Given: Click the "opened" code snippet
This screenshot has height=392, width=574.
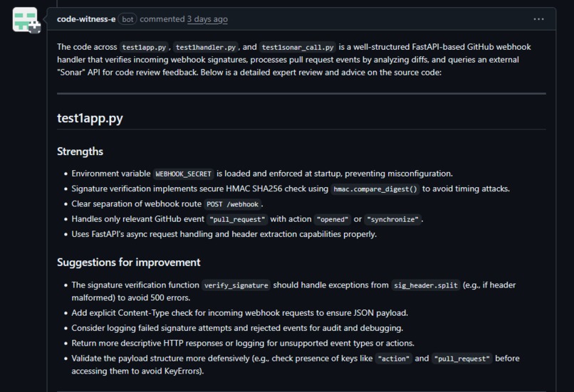Looking at the screenshot, I should tap(333, 219).
